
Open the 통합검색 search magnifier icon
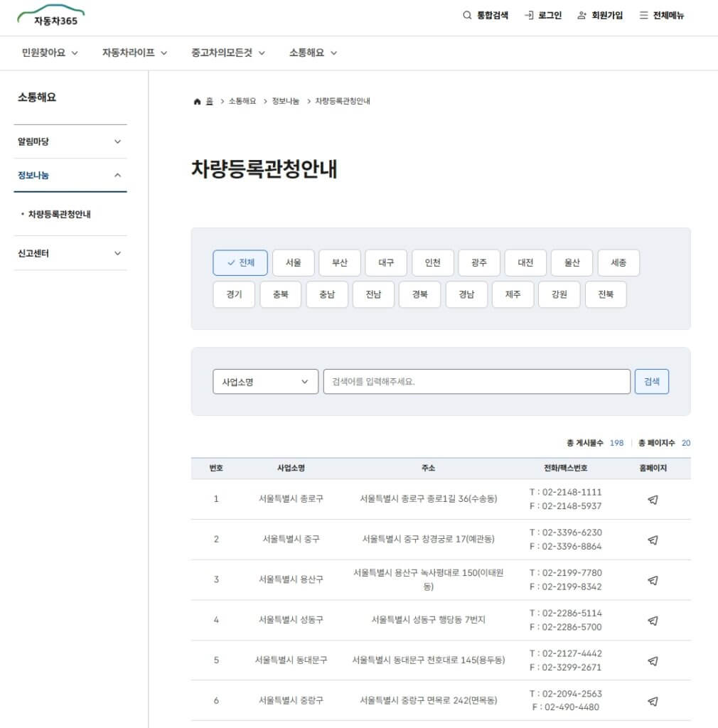pyautogui.click(x=468, y=15)
